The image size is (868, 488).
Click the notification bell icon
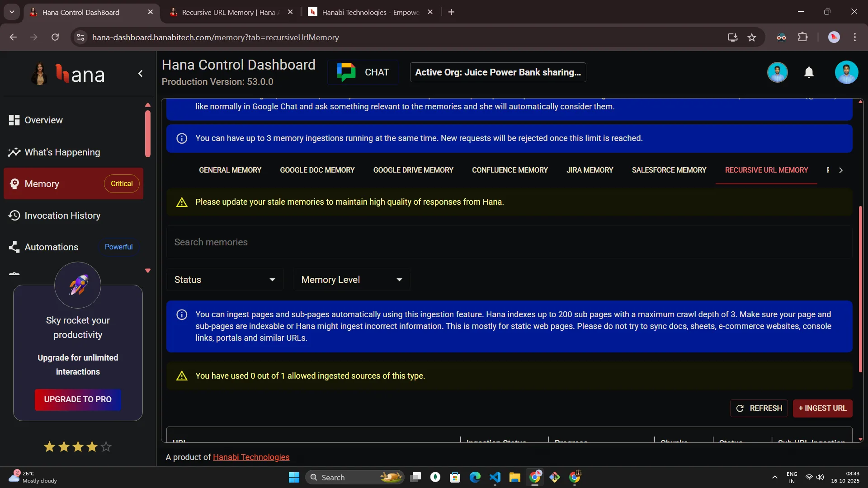point(809,72)
